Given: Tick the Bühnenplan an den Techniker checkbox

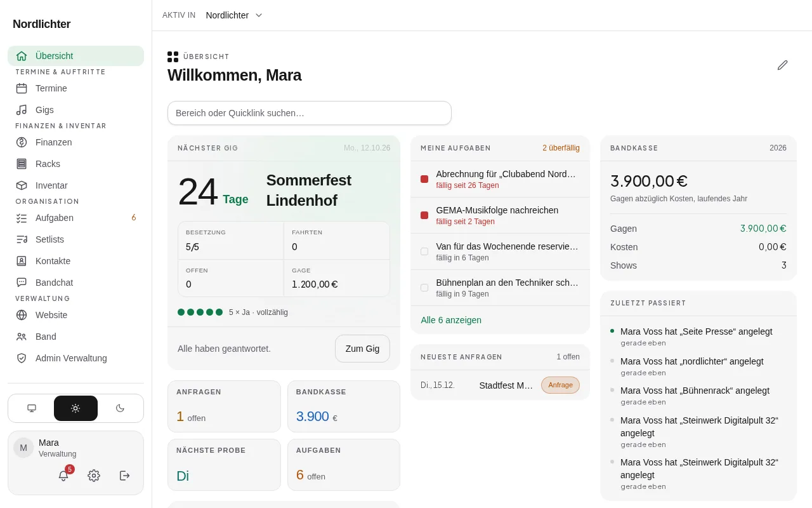Looking at the screenshot, I should click(x=424, y=288).
